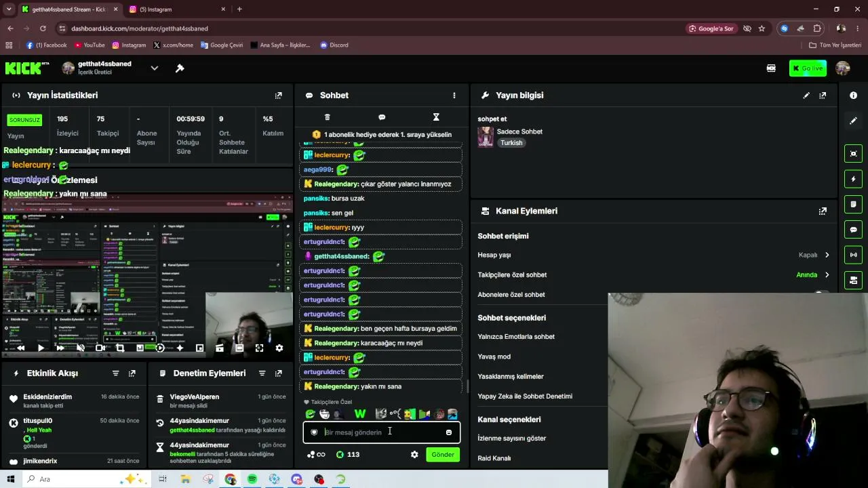The height and width of the screenshot is (488, 868).
Task: Play the stream preview video
Action: pyautogui.click(x=41, y=348)
